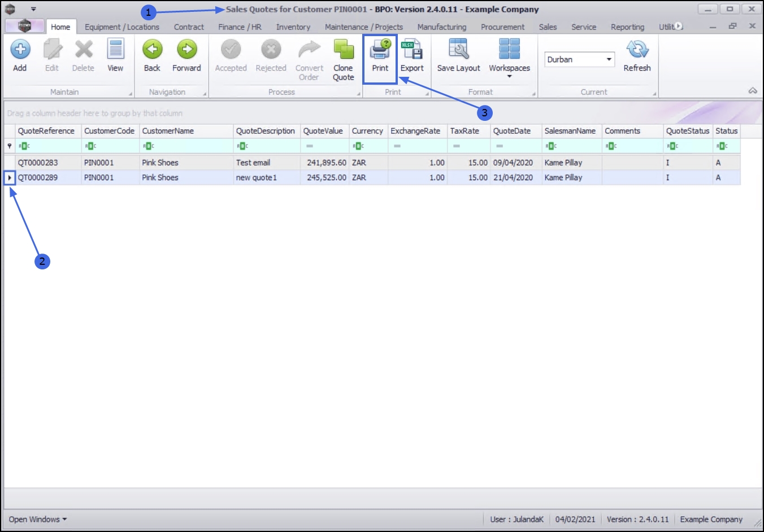Screen dimensions: 764x532
Task: Click the 'Test email' description cell
Action: pos(267,163)
